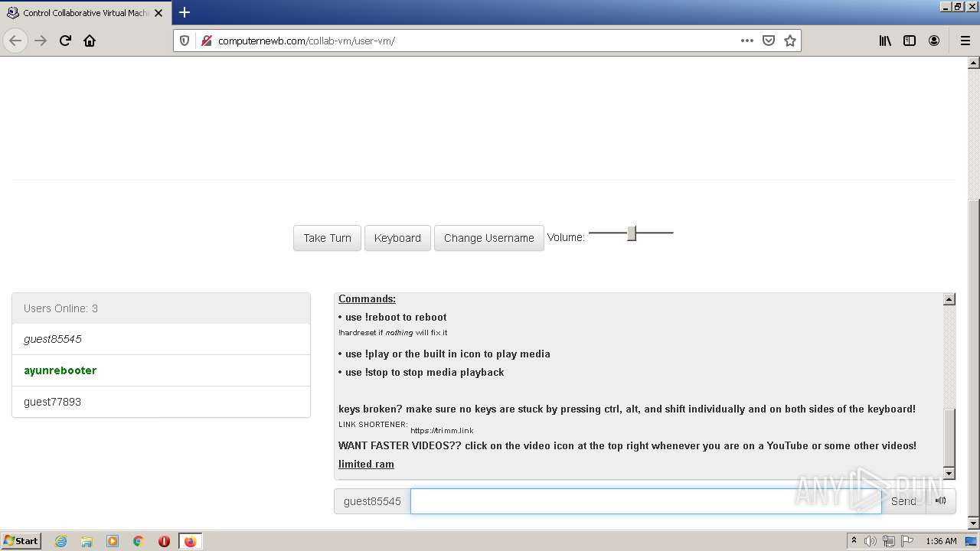Open tracking protection shield info
The height and width of the screenshot is (551, 980).
185,41
